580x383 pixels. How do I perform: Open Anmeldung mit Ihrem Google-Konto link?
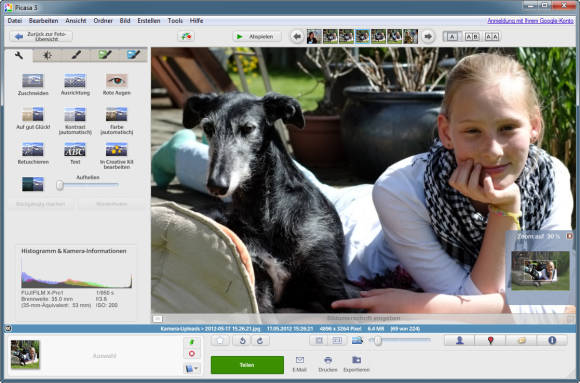click(530, 21)
